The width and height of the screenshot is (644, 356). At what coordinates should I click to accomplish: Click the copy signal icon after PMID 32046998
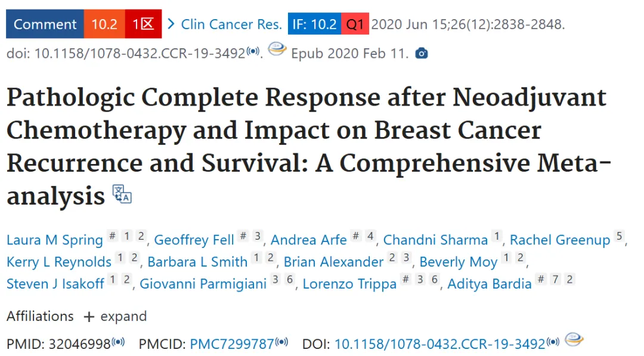pos(118,342)
